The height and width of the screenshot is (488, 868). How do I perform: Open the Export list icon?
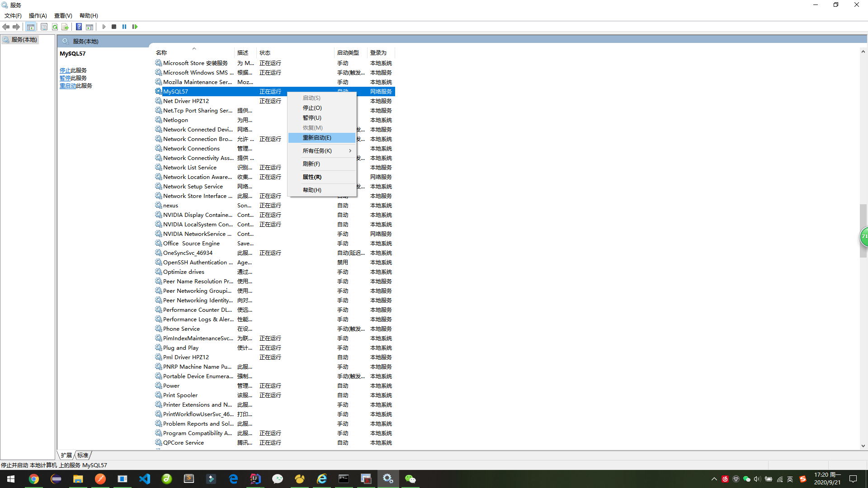point(66,27)
